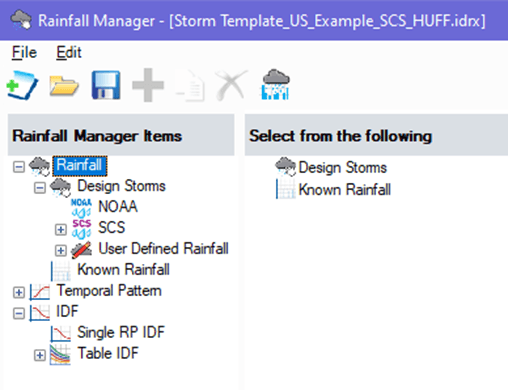
Task: Select the SCS tree item label
Action: pos(111,228)
